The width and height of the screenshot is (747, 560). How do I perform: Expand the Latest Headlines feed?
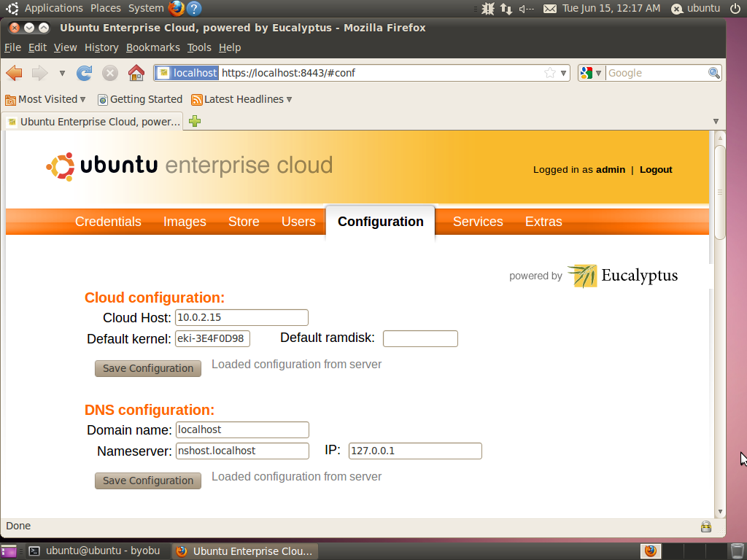pyautogui.click(x=241, y=99)
